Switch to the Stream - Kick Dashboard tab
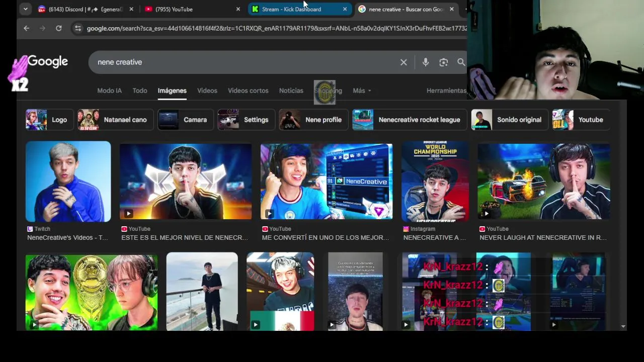The height and width of the screenshot is (362, 644). click(x=299, y=9)
